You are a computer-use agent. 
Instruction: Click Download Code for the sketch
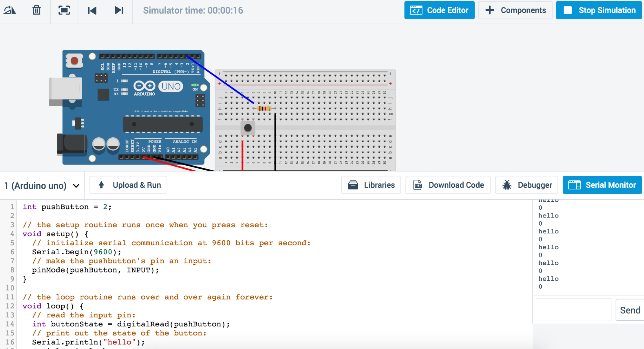click(x=448, y=185)
